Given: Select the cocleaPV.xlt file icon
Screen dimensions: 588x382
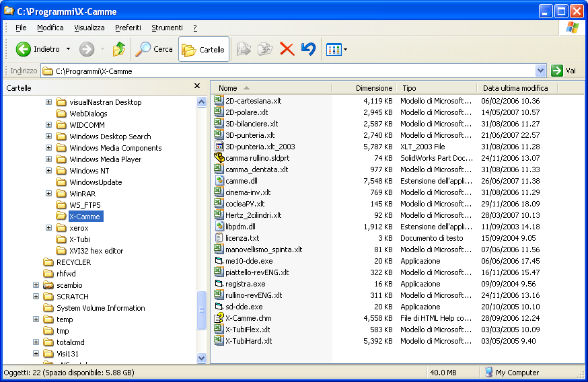Looking at the screenshot, I should [x=219, y=203].
